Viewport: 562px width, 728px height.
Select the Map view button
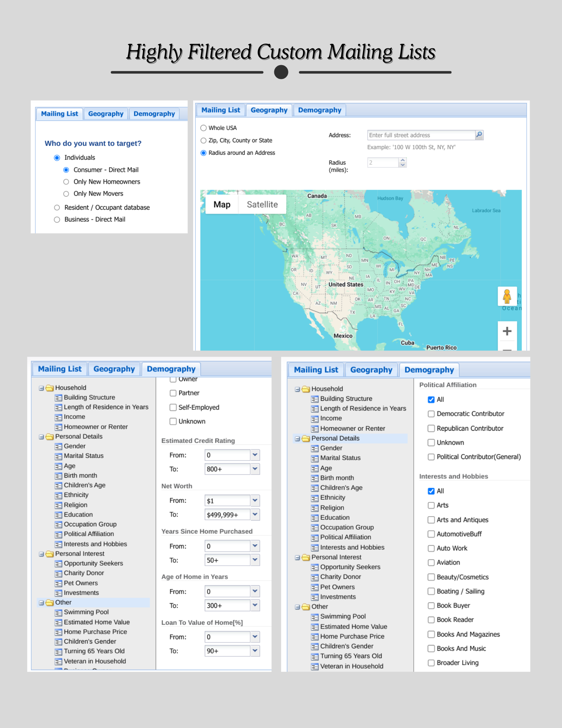tap(222, 205)
